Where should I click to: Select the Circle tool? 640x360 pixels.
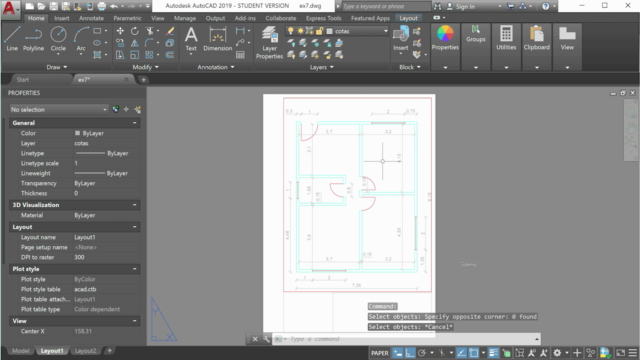[58, 39]
